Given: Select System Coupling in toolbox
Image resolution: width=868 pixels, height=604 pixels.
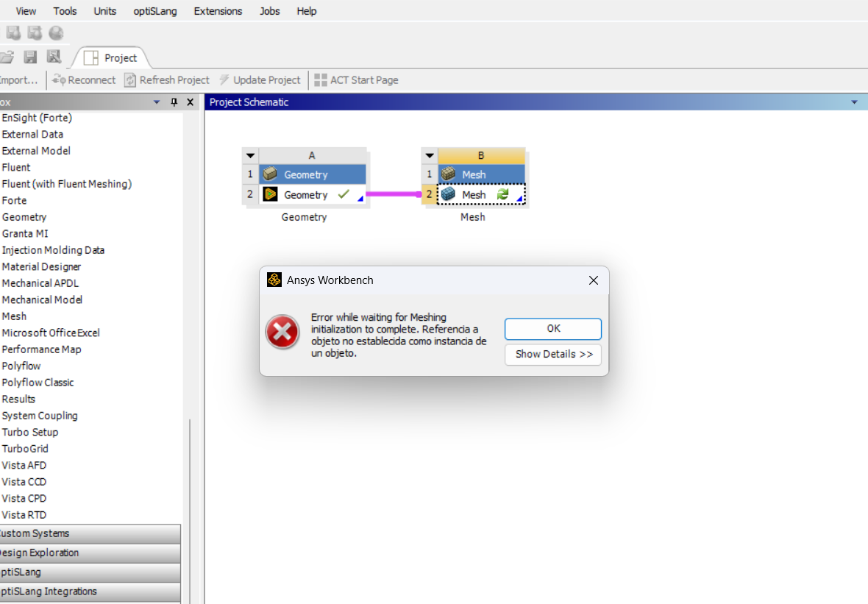Looking at the screenshot, I should pos(39,416).
